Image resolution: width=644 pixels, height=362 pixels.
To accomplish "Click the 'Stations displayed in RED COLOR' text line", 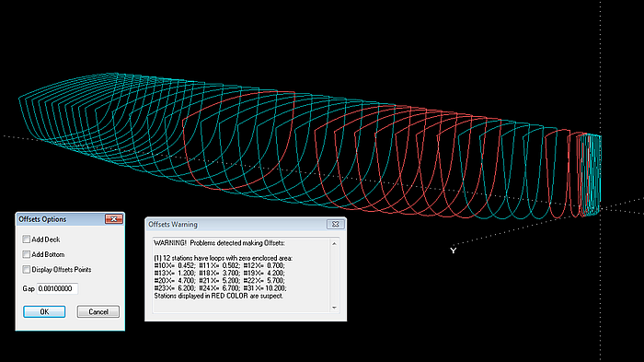I will pos(219,296).
